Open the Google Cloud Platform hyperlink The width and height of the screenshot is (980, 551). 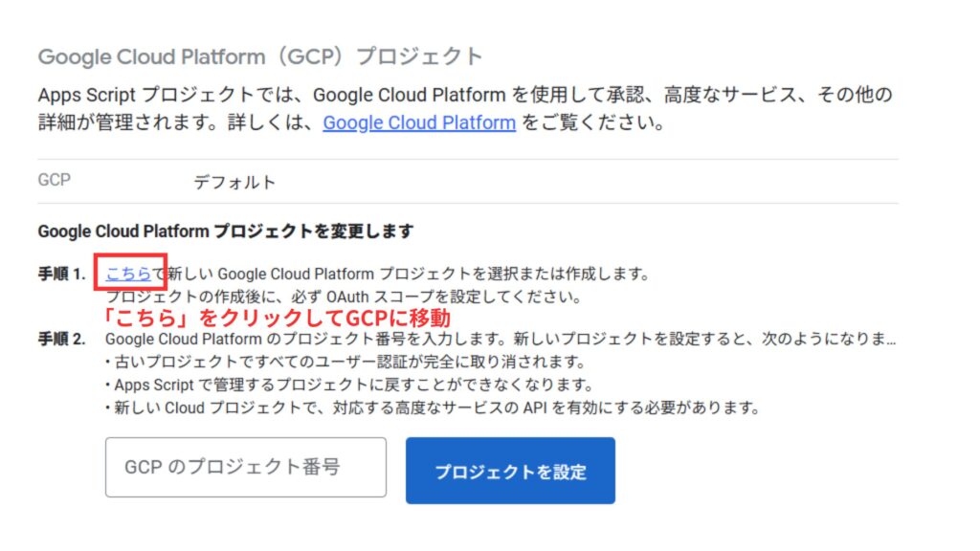point(419,122)
